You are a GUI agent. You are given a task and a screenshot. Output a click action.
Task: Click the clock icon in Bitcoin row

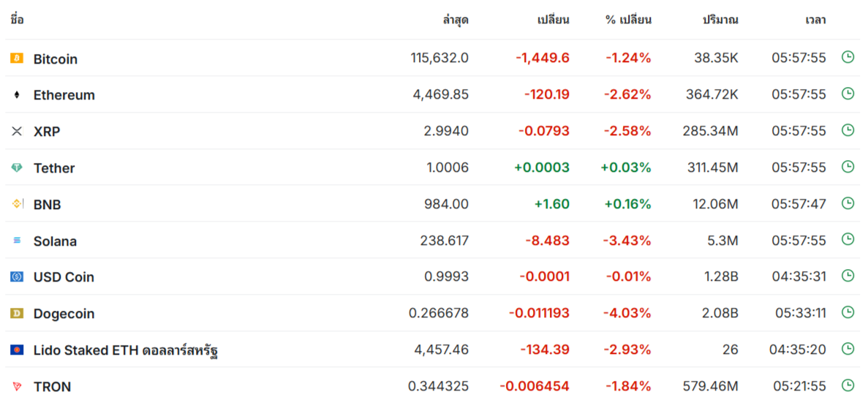tap(848, 57)
